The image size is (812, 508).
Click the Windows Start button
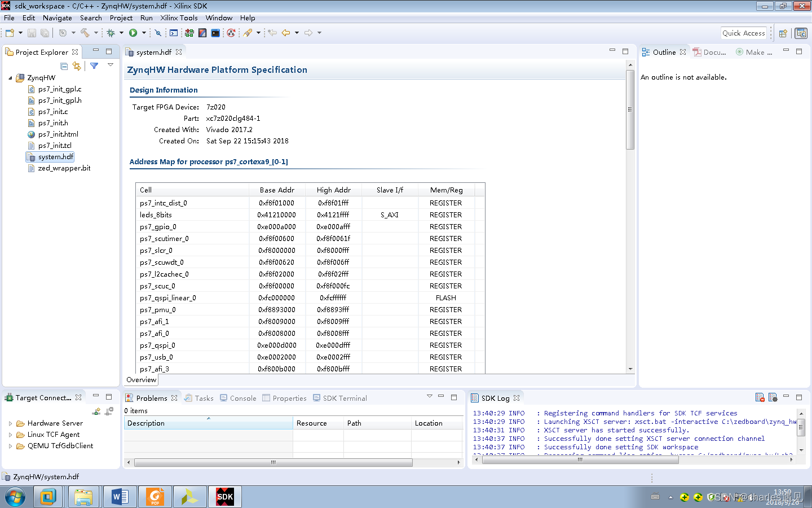(15, 497)
